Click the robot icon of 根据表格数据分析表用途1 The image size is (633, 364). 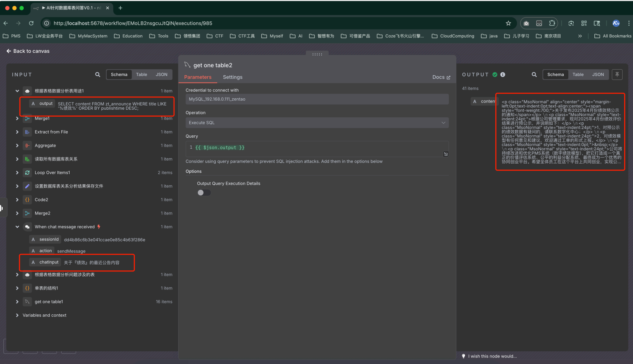[x=27, y=91]
